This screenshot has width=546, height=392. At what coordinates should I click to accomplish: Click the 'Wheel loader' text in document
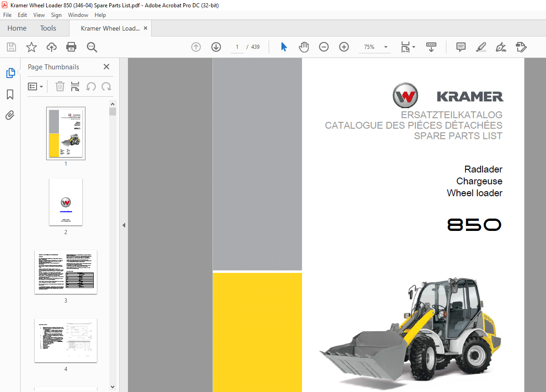[475, 193]
